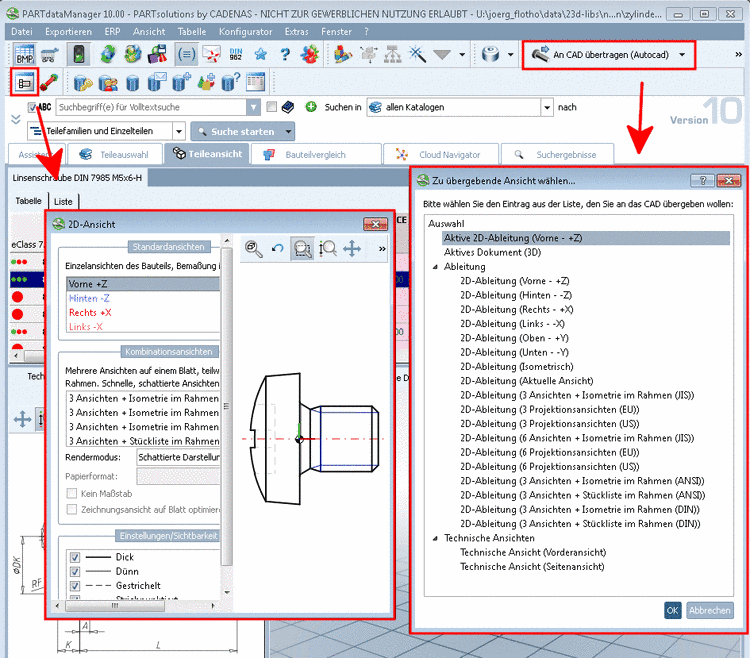Open the Suche starten dropdown arrow
The height and width of the screenshot is (658, 750).
pos(288,132)
